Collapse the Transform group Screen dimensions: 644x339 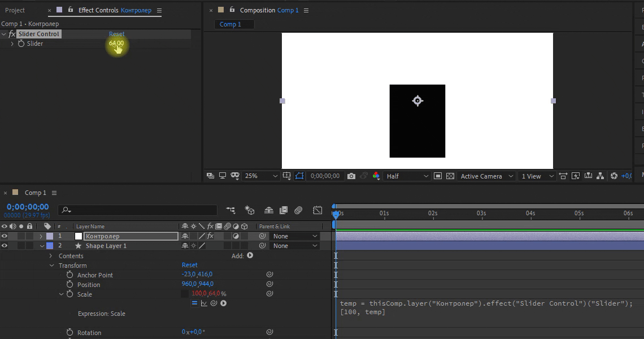(52, 266)
